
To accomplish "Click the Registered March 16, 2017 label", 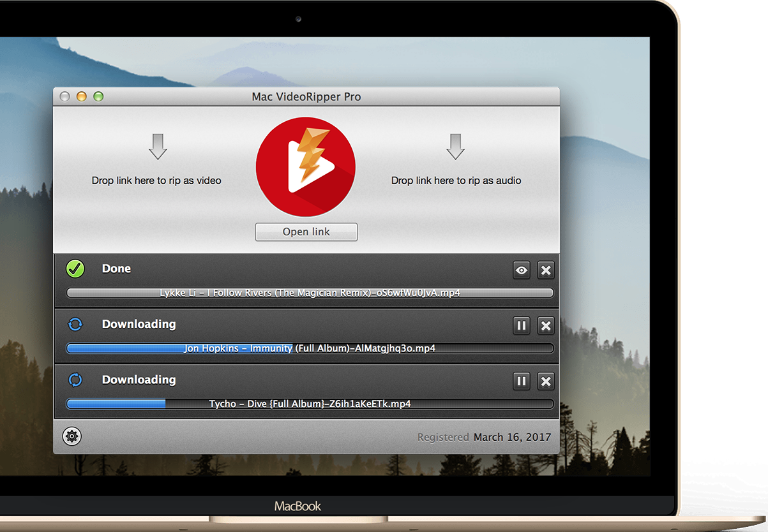I will pyautogui.click(x=483, y=438).
